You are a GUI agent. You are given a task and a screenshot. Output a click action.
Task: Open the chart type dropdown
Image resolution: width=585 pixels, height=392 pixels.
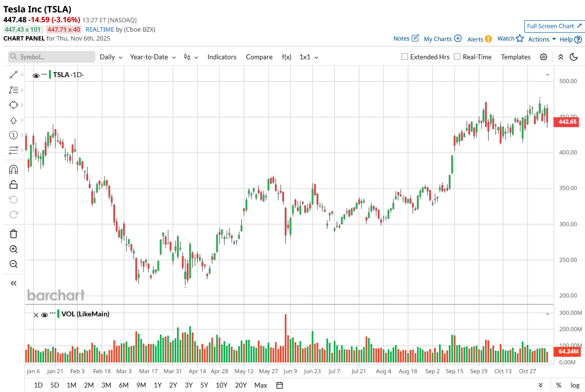point(191,57)
